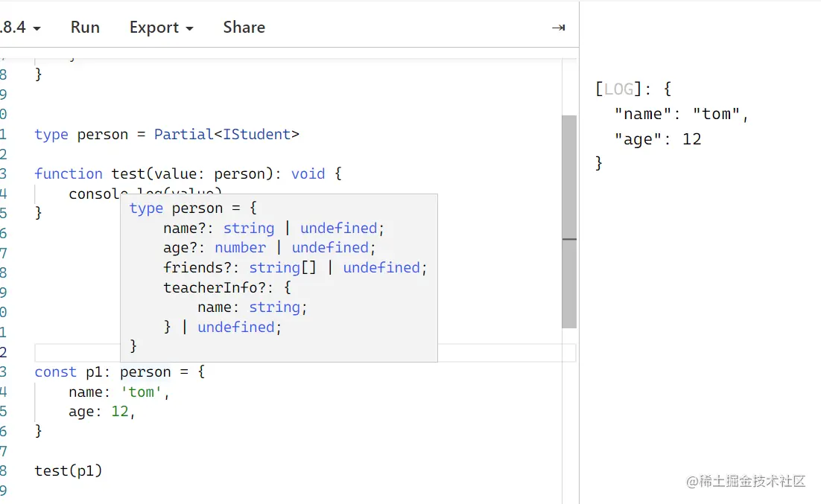Open the TypeScript version dropdown
This screenshot has height=504, width=821.
pyautogui.click(x=20, y=28)
